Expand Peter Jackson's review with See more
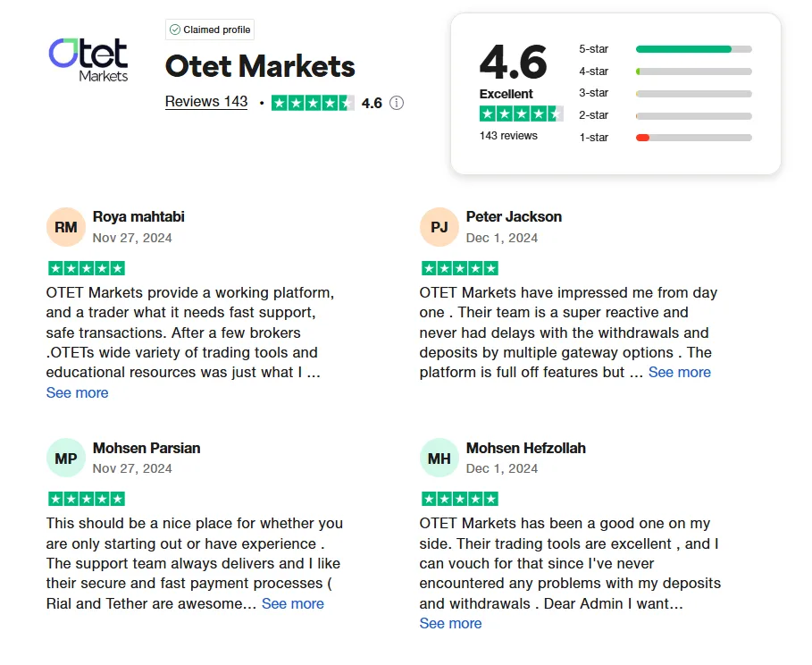This screenshot has height=665, width=812. tap(680, 372)
